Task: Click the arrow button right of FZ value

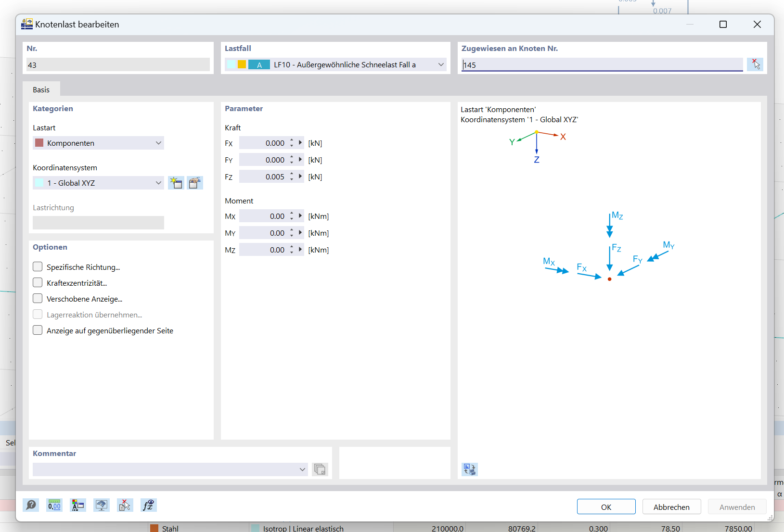Action: click(x=300, y=177)
